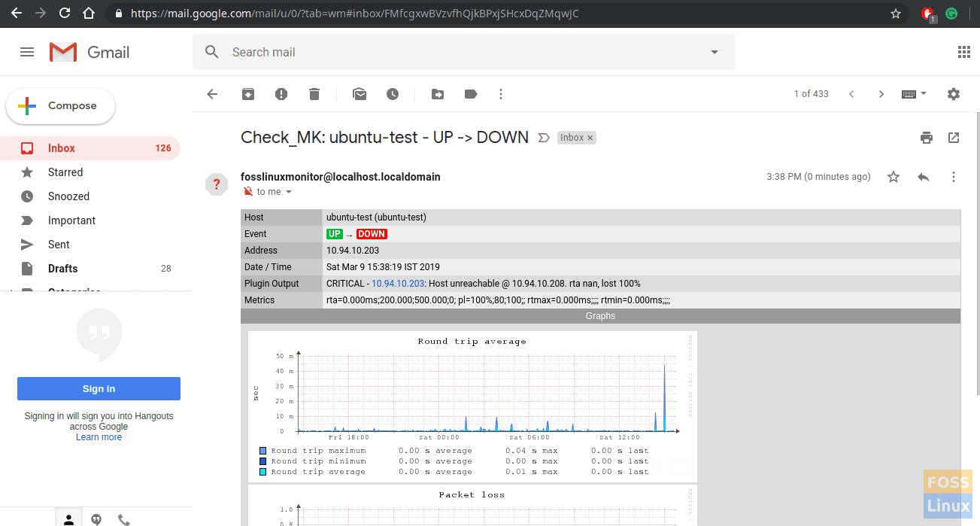980x526 pixels.
Task: Click the subject 'Check_MK: ubuntu-test - UP -> DOWN'
Action: click(385, 138)
